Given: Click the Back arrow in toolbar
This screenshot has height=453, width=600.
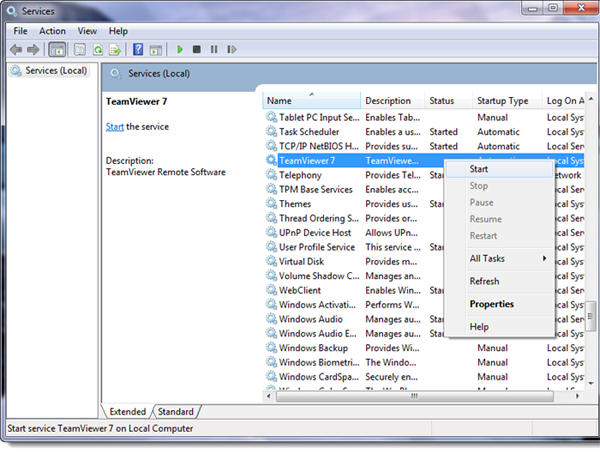Looking at the screenshot, I should [x=16, y=49].
